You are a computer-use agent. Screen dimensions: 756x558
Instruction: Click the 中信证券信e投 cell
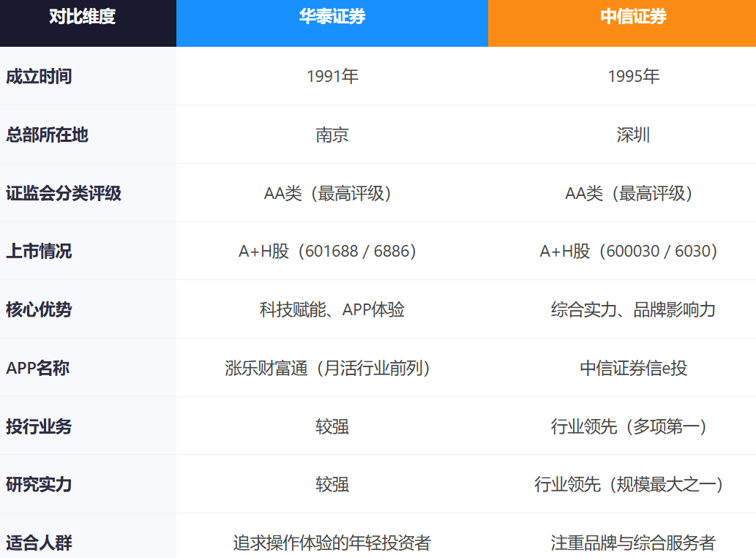[622, 368]
